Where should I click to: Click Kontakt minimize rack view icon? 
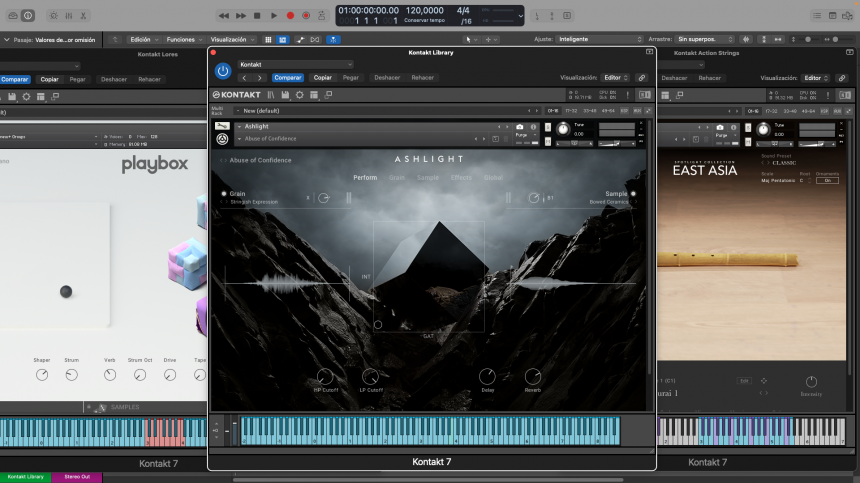(x=328, y=95)
